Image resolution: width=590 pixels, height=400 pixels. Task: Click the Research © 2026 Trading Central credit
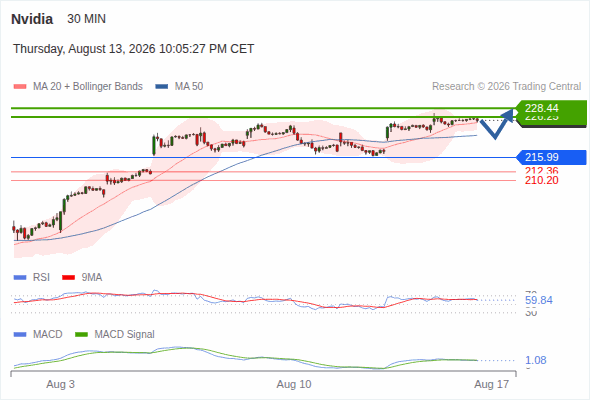[506, 87]
